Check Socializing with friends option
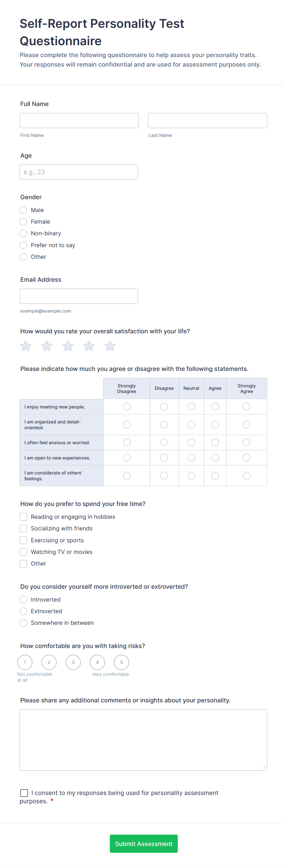This screenshot has height=868, width=284. (x=24, y=528)
